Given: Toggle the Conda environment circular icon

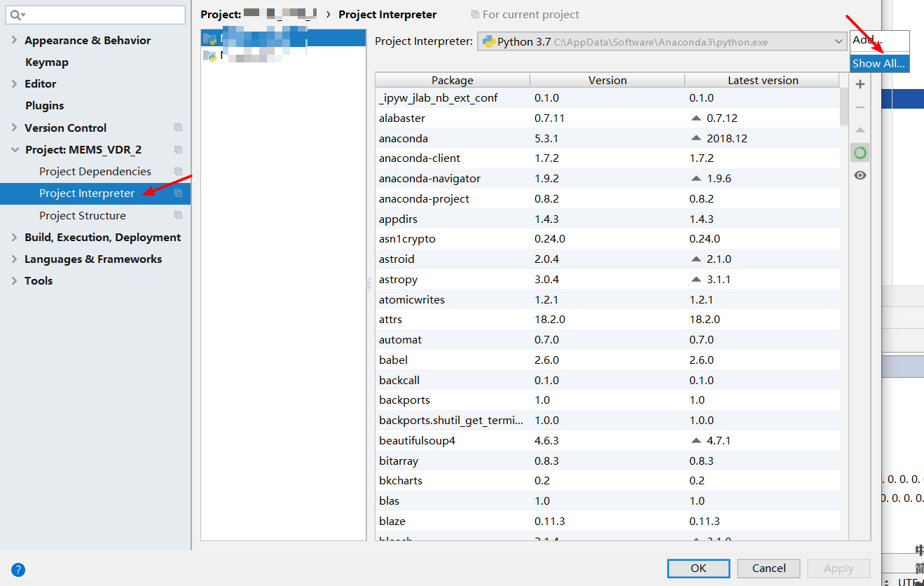Looking at the screenshot, I should [860, 152].
